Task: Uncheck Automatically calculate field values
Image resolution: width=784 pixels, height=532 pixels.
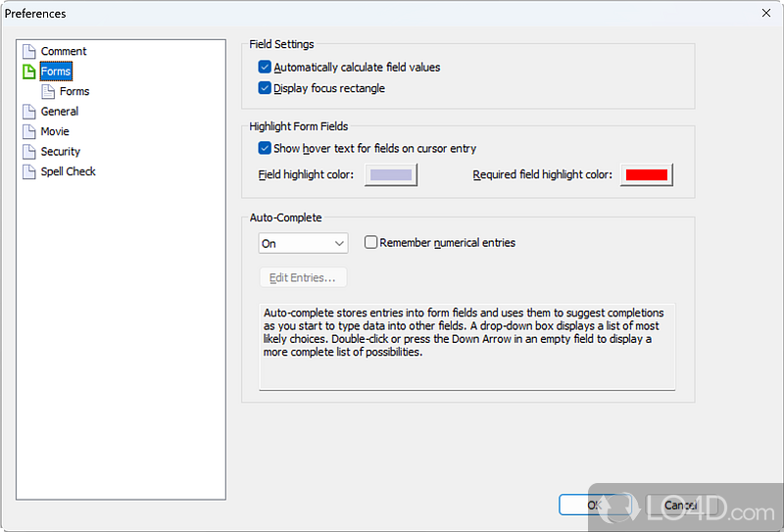Action: coord(265,67)
